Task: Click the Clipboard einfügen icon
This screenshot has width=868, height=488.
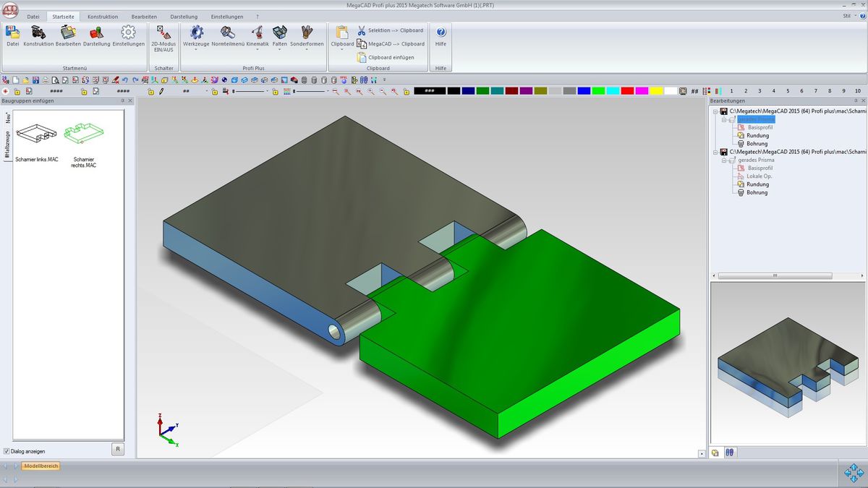Action: (362, 57)
